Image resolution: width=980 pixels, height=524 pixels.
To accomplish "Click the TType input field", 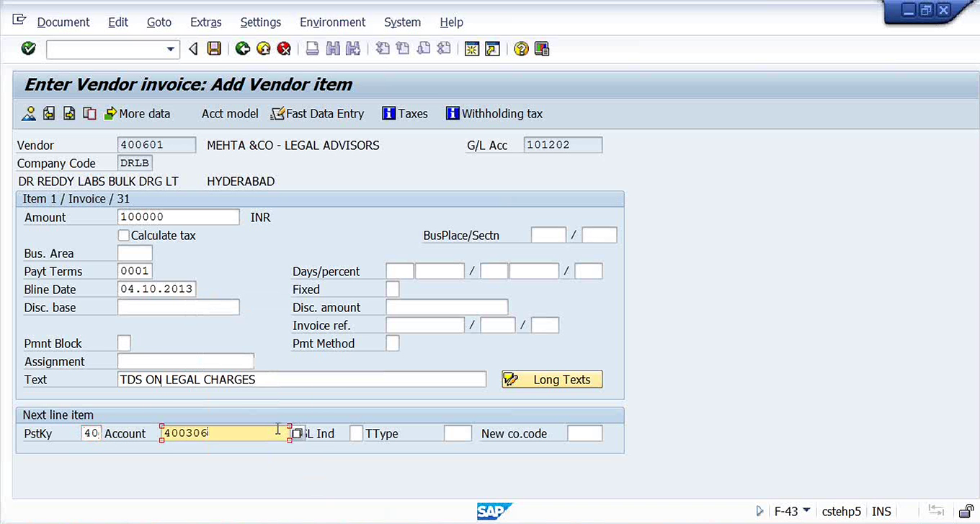I will [458, 433].
